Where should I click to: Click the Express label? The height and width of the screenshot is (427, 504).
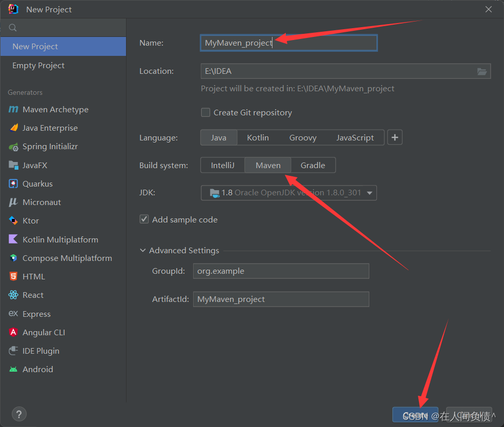point(37,314)
